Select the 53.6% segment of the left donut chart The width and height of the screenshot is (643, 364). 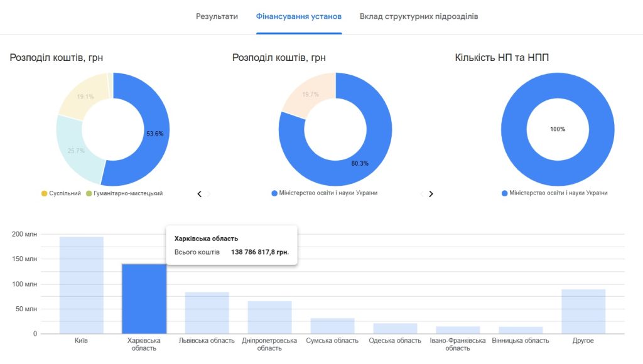154,133
